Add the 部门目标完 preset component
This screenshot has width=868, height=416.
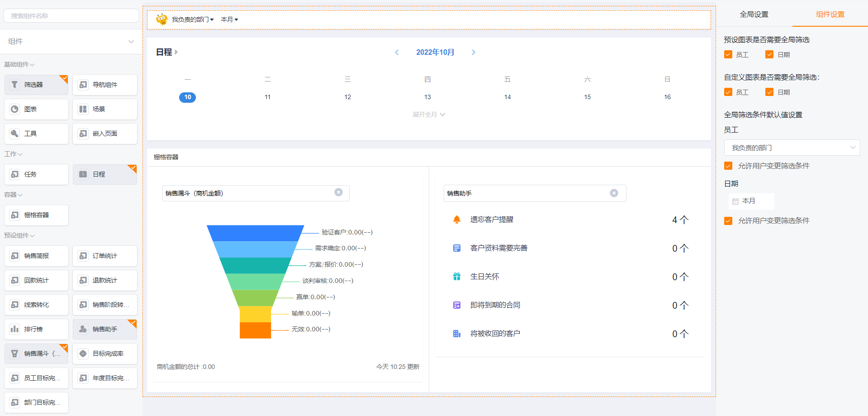(x=36, y=402)
